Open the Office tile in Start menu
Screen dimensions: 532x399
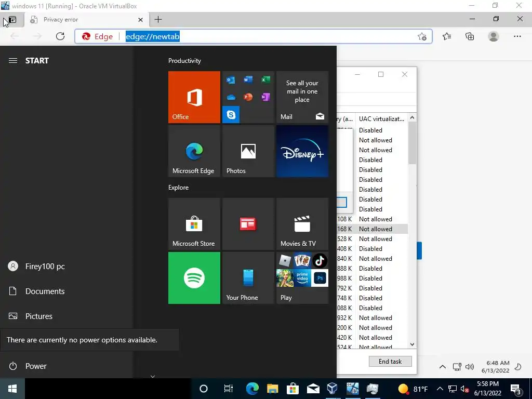194,97
